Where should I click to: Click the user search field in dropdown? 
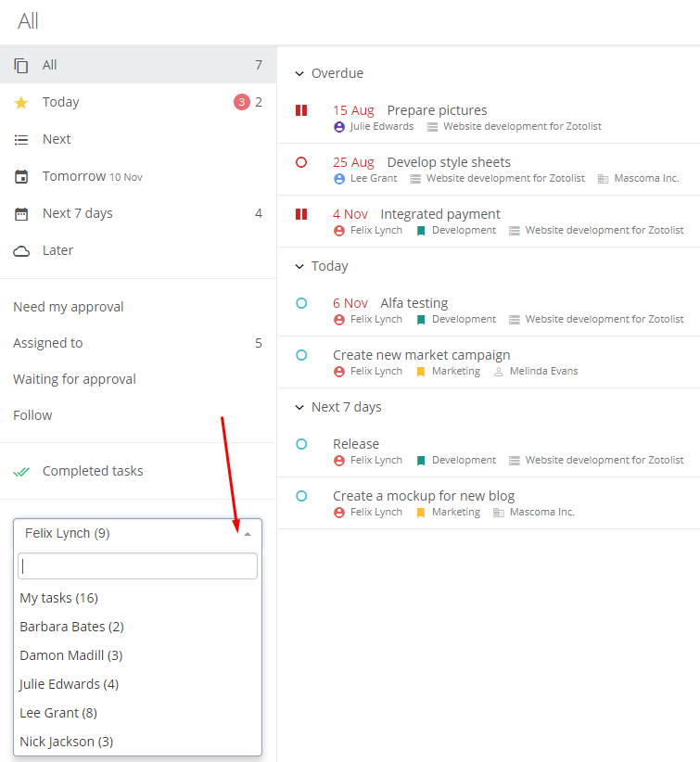pos(137,566)
